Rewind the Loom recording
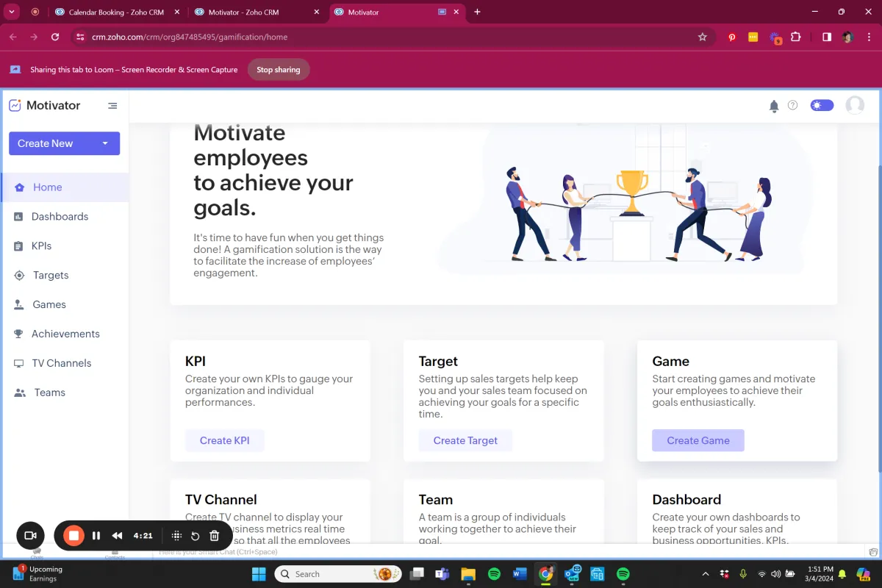882x588 pixels. pos(117,536)
